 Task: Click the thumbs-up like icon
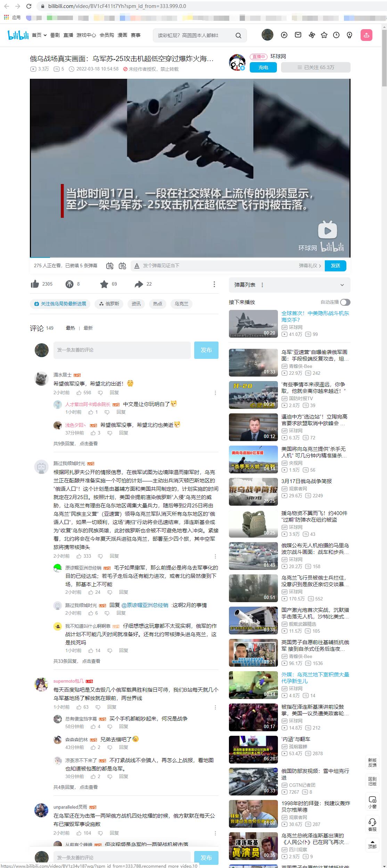point(35,284)
